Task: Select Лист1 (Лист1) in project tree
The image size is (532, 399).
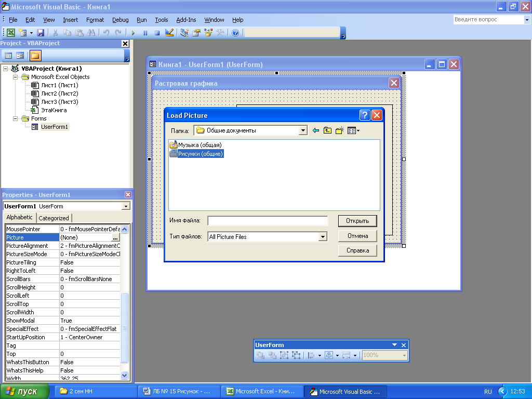Action: [x=59, y=85]
